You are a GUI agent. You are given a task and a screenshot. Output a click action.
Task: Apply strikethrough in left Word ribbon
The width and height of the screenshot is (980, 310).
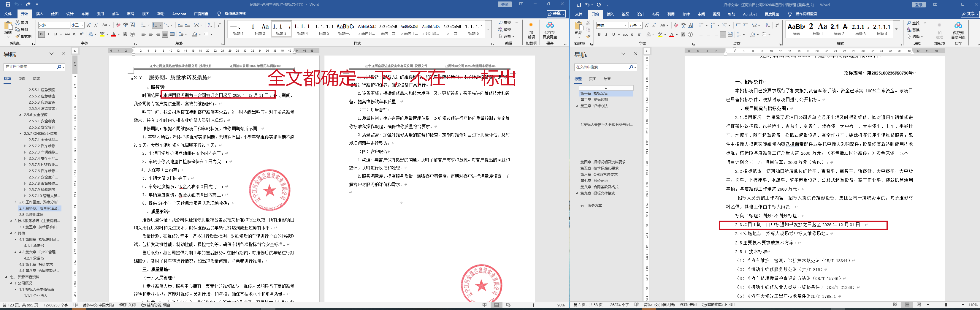point(67,34)
